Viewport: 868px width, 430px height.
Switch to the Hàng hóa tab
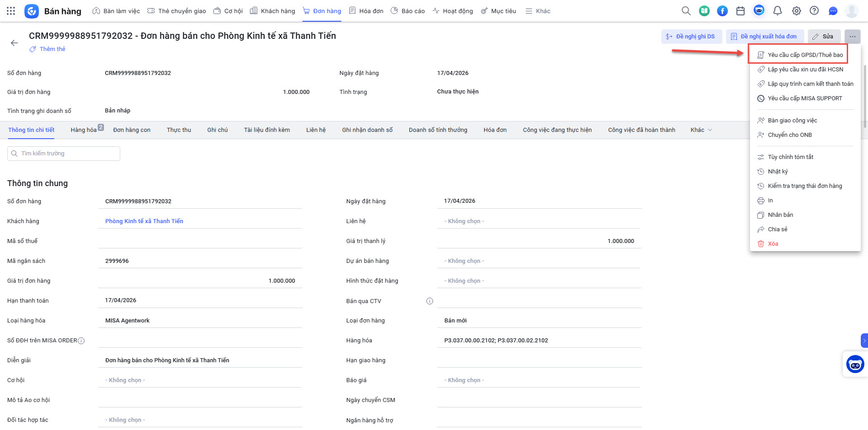pos(84,130)
